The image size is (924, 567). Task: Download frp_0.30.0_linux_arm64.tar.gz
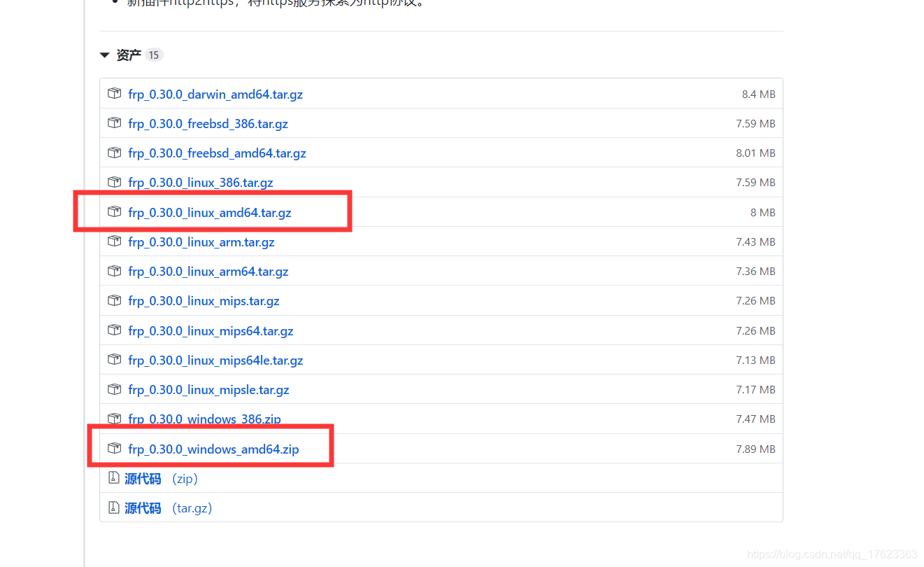(208, 271)
